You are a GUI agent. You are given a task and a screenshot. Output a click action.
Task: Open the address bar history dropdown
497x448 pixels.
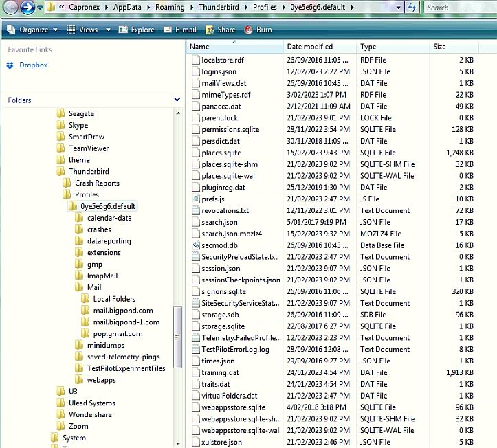pyautogui.click(x=398, y=8)
